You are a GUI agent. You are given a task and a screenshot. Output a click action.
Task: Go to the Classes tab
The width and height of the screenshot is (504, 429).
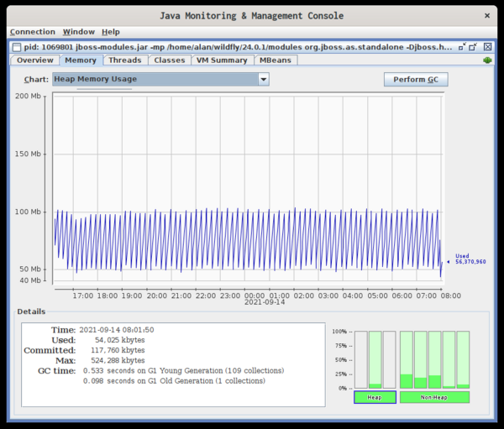pyautogui.click(x=170, y=60)
